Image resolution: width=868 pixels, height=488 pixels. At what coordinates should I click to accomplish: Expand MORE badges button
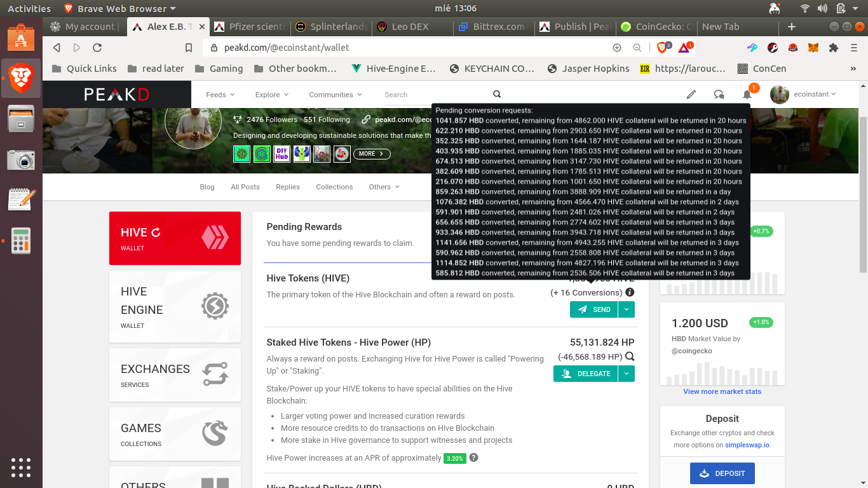point(372,154)
